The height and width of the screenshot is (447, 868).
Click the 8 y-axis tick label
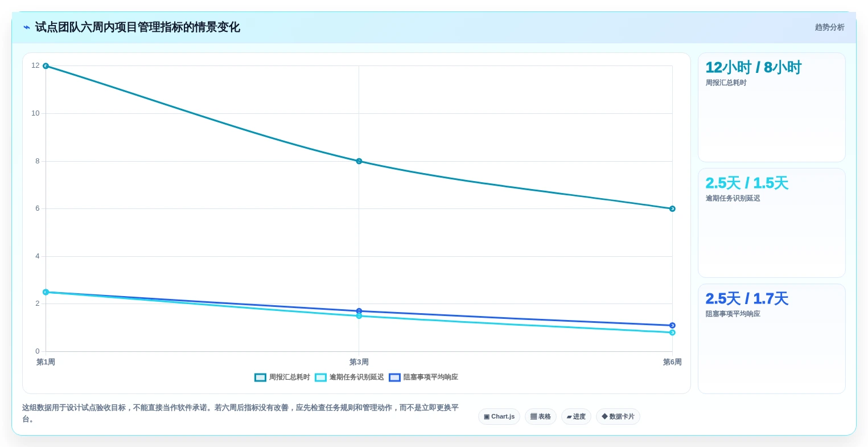point(38,161)
